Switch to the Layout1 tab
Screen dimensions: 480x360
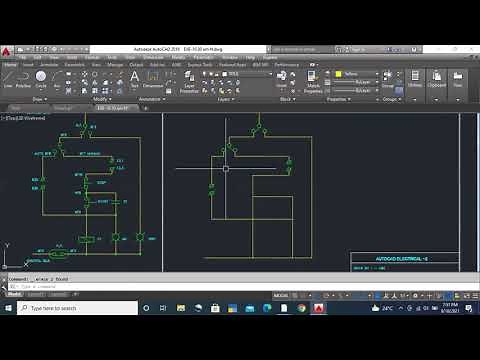coord(35,294)
